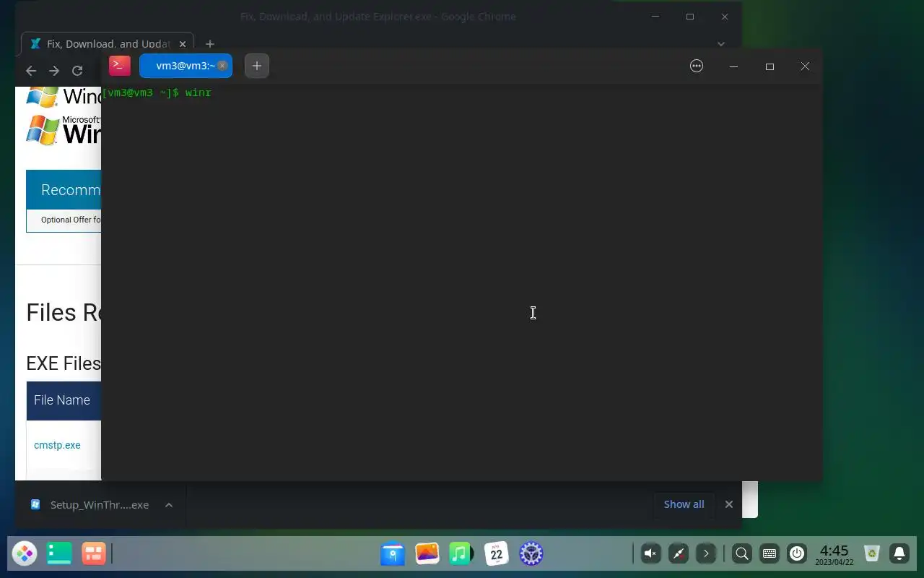Expand Chrome's tab search dropdown

pos(720,44)
